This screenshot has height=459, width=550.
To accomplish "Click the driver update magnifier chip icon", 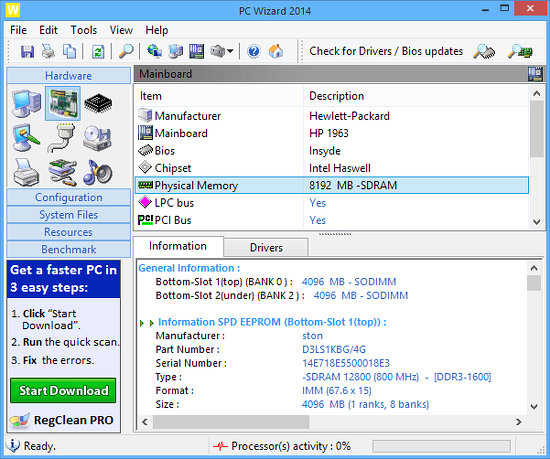I will pyautogui.click(x=484, y=52).
